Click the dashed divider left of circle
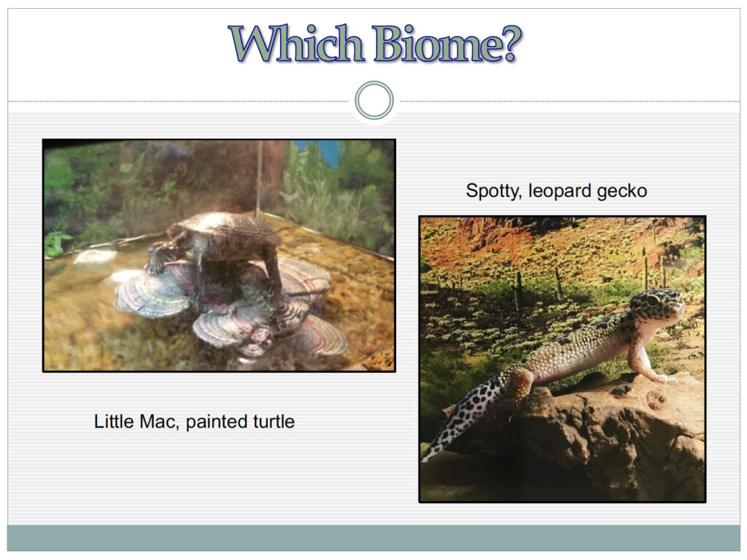 point(179,101)
